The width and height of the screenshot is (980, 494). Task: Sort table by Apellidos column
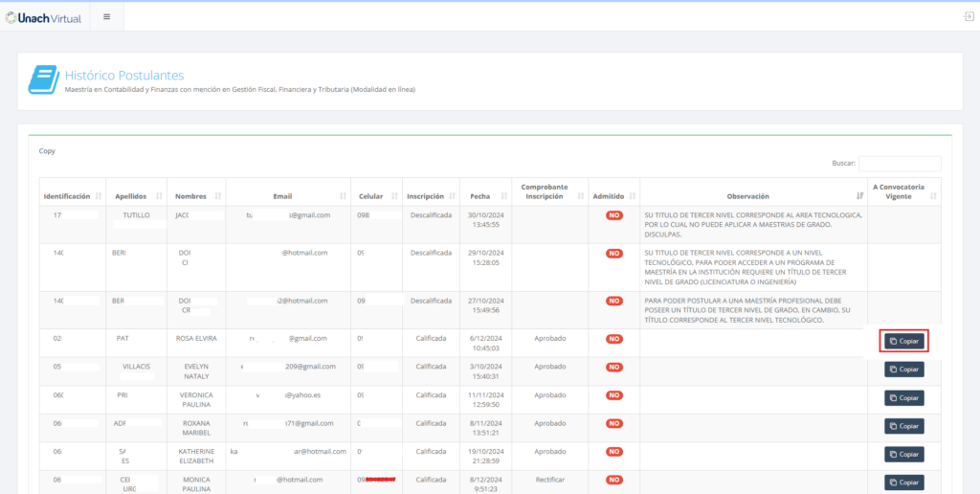[134, 196]
